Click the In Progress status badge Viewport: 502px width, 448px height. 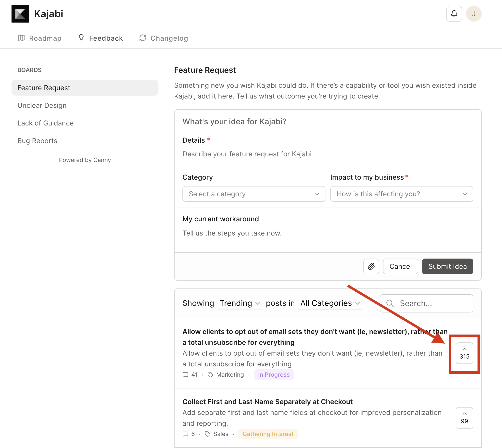pos(274,375)
